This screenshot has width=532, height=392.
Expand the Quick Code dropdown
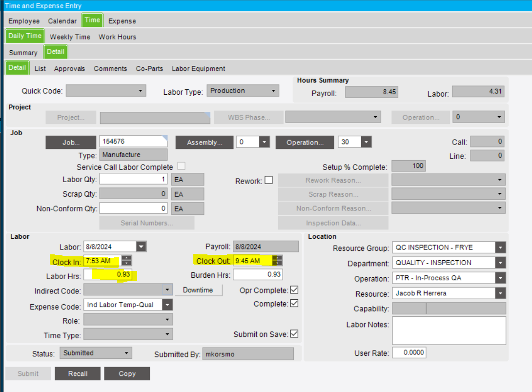[140, 91]
